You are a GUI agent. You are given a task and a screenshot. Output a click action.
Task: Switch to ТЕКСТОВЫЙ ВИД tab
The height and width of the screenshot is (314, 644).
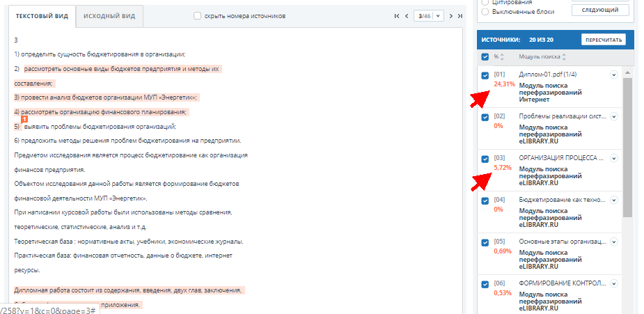(42, 16)
